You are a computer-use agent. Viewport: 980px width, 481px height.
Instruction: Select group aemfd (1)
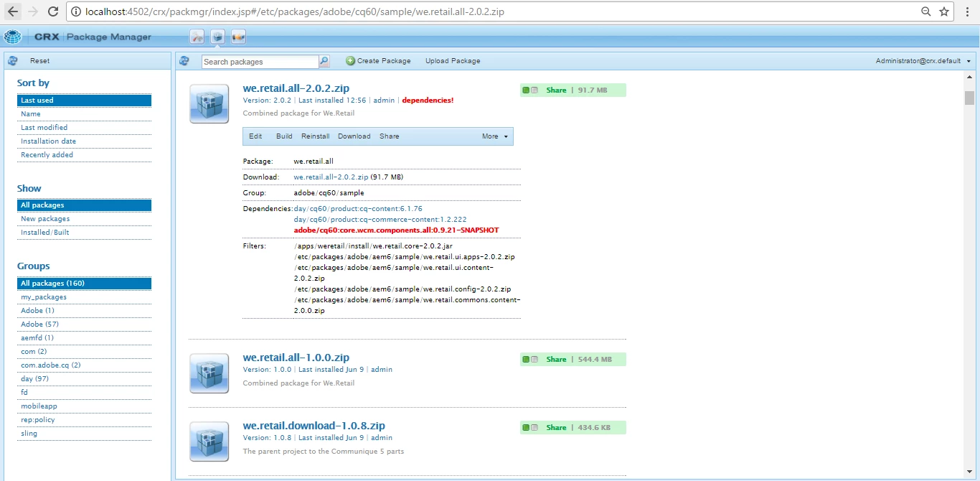(84, 338)
